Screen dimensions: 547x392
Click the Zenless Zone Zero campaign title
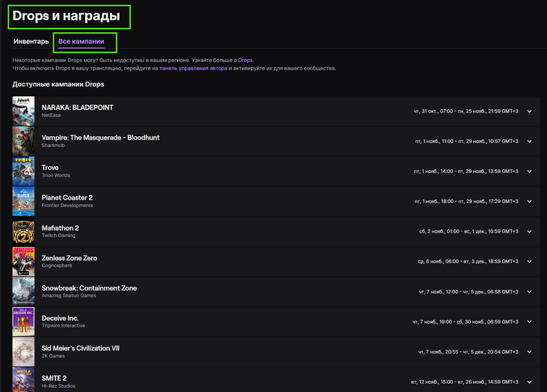(x=70, y=258)
